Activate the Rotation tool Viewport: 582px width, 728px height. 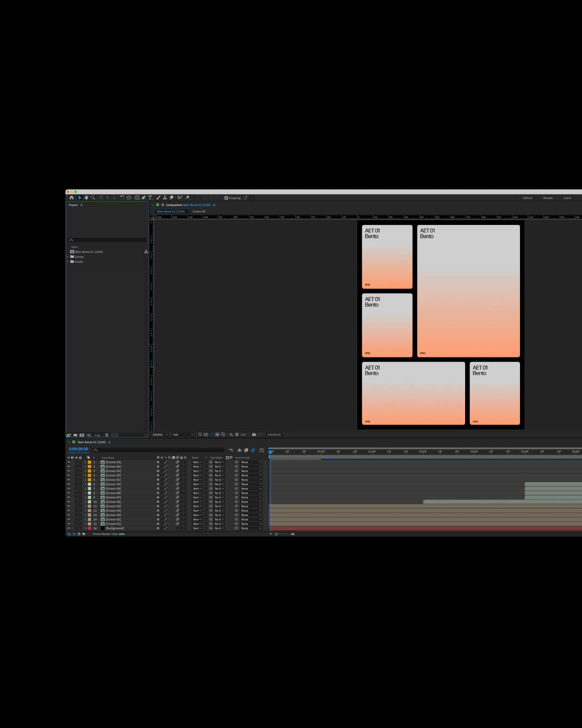tap(122, 197)
